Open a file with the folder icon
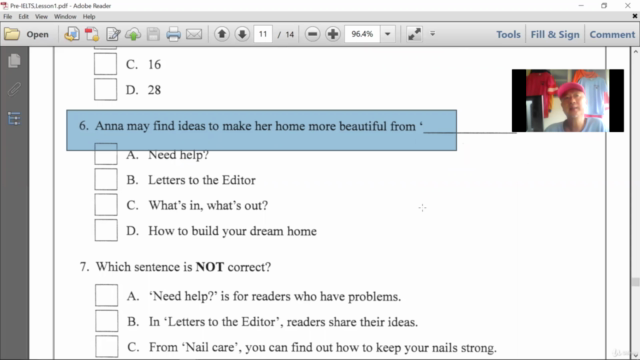Screen dimensions: 640x360 tap(12, 34)
